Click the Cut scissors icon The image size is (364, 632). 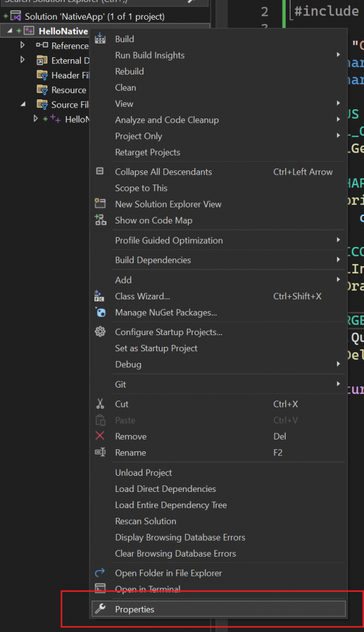pyautogui.click(x=100, y=404)
